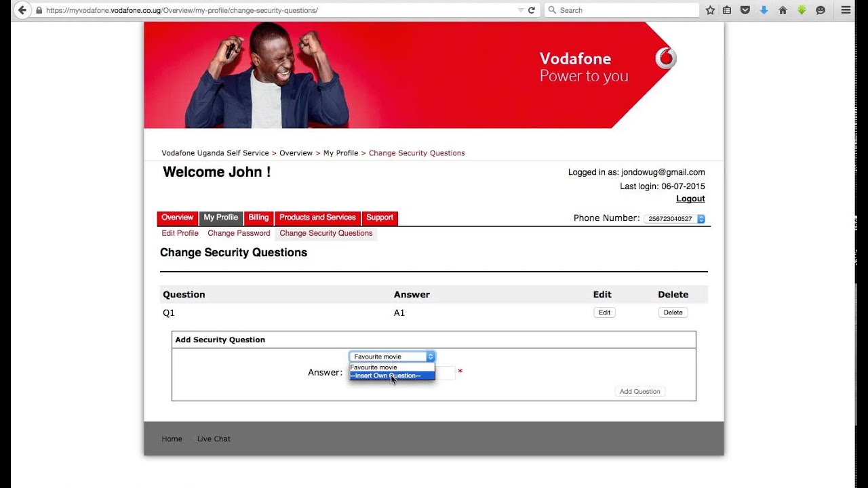Image resolution: width=868 pixels, height=488 pixels.
Task: Click the logged in email address text
Action: pos(663,173)
